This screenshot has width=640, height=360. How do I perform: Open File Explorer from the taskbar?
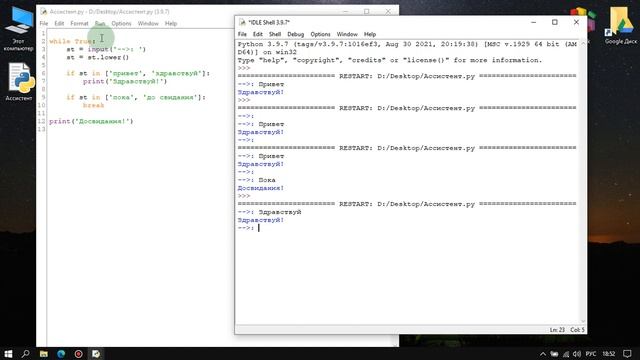(43, 353)
